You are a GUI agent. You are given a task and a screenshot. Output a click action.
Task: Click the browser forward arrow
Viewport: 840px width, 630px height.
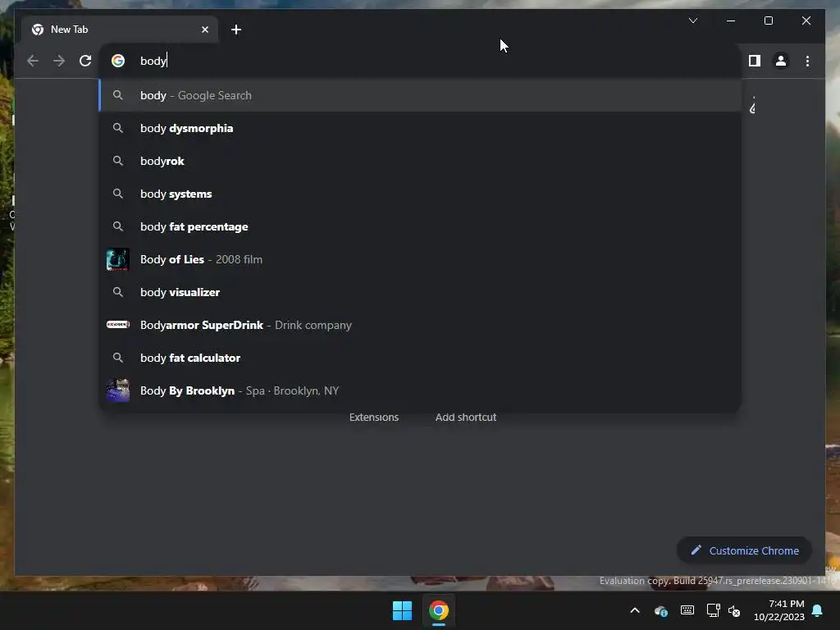coord(59,61)
